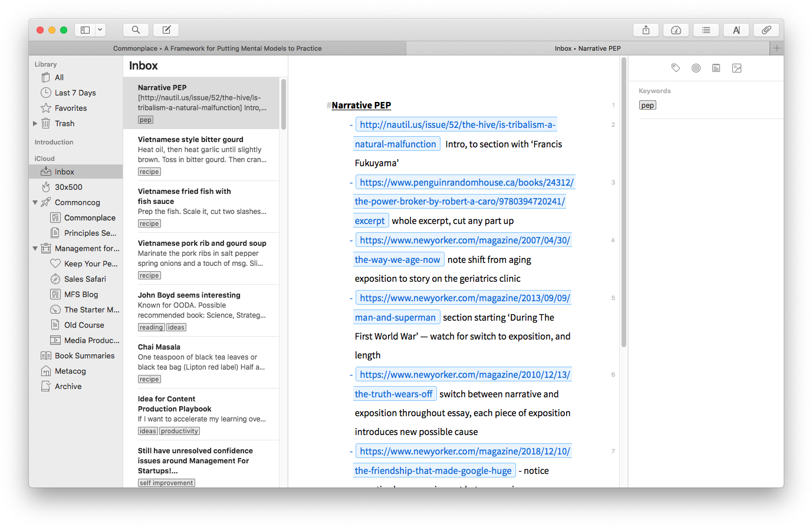
Task: Open the typography style icon
Action: tap(736, 30)
